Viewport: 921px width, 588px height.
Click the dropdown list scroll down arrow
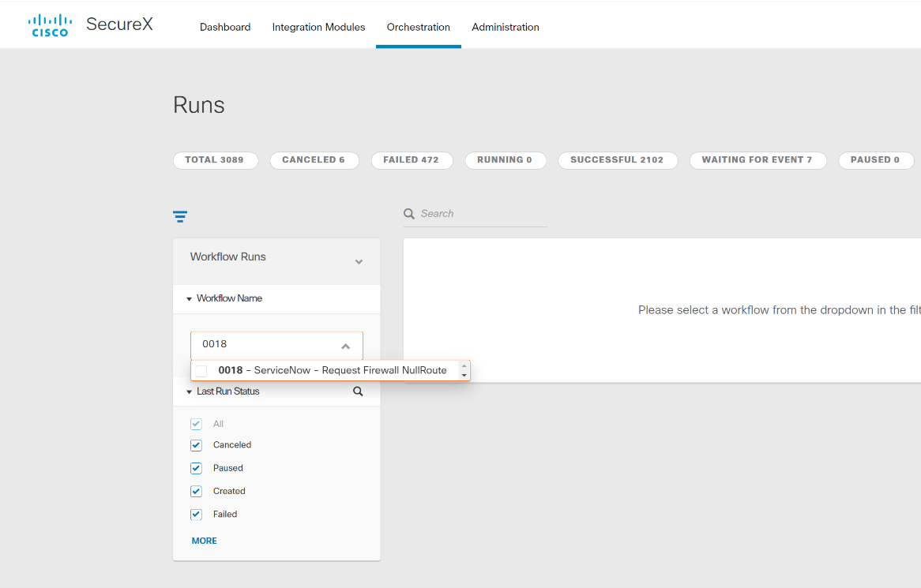tap(464, 376)
